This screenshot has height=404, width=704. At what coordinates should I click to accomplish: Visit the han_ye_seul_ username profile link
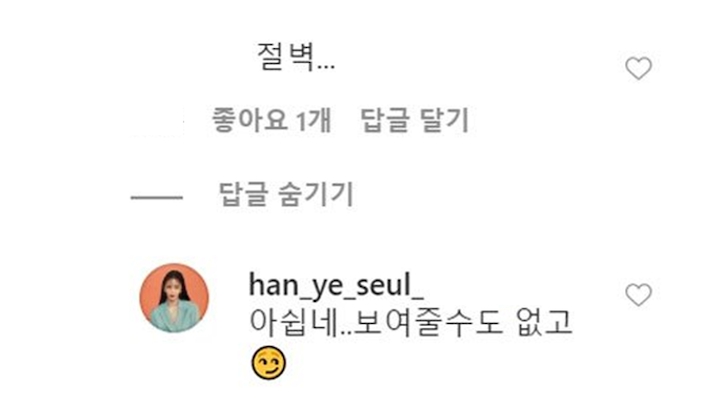coord(336,285)
